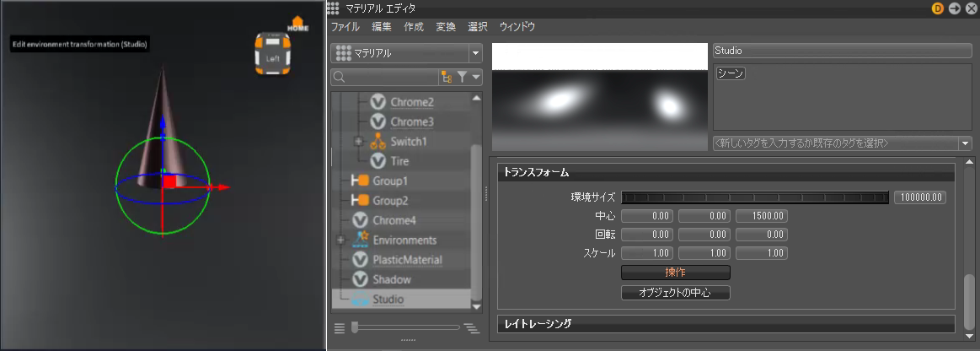Click the スケール first value field

click(x=647, y=253)
